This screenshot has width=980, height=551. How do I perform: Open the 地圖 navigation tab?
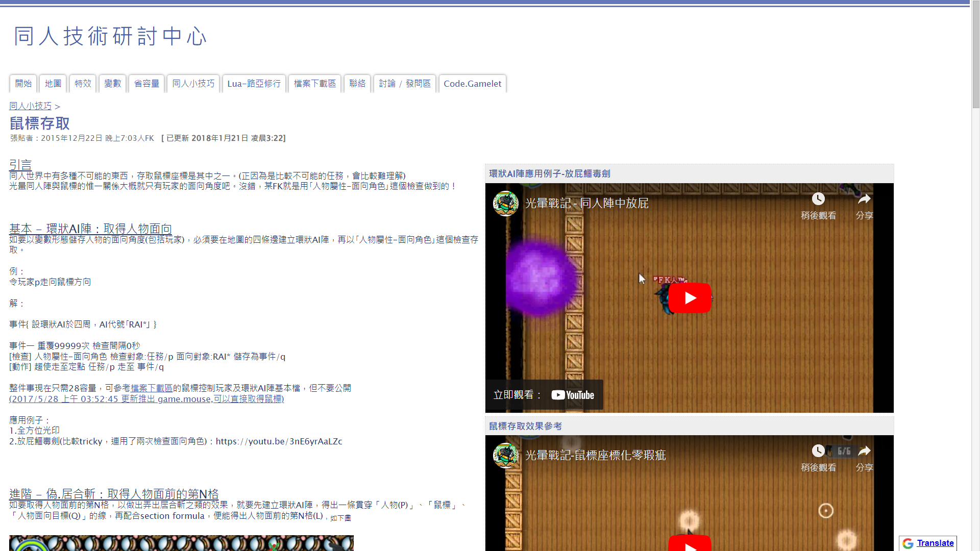53,84
